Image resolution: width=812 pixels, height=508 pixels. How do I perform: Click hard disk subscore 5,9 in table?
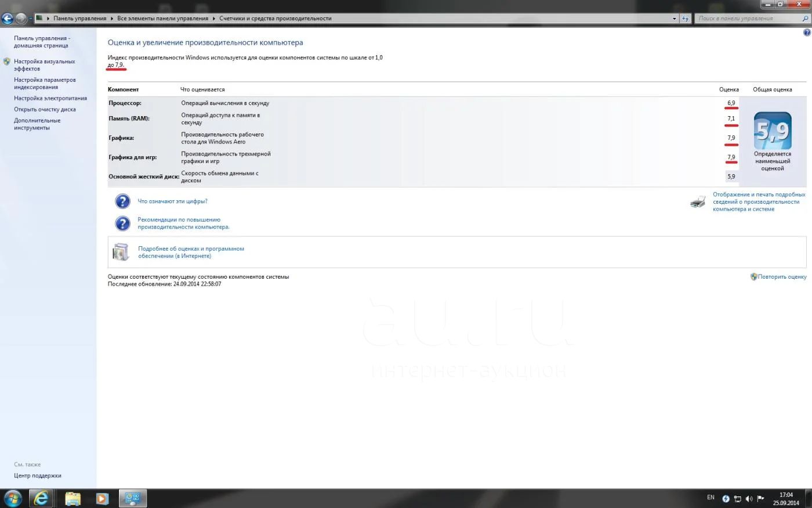[731, 176]
